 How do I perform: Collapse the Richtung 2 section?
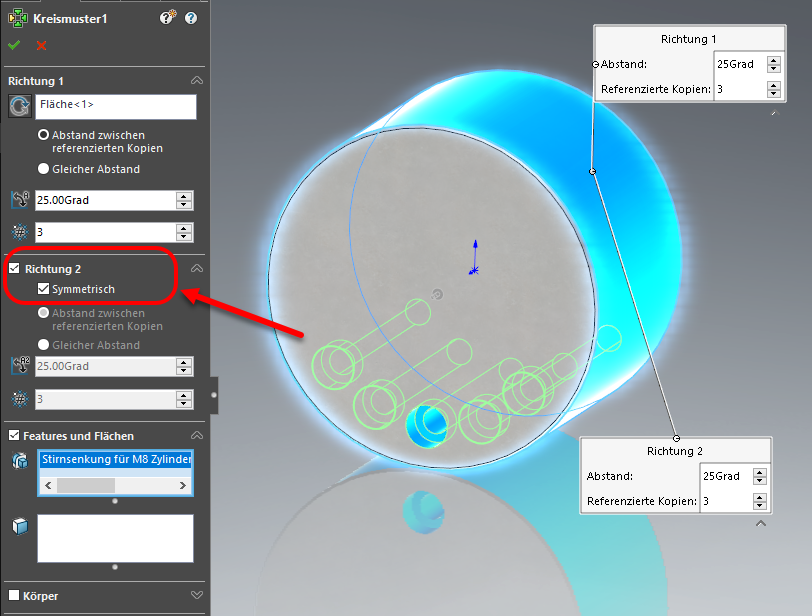[x=197, y=268]
